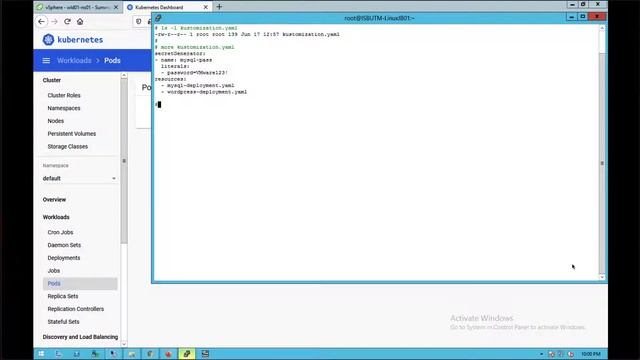Click Discovery and Load Balancing heading
Viewport: 640px width, 360px height.
(80, 337)
